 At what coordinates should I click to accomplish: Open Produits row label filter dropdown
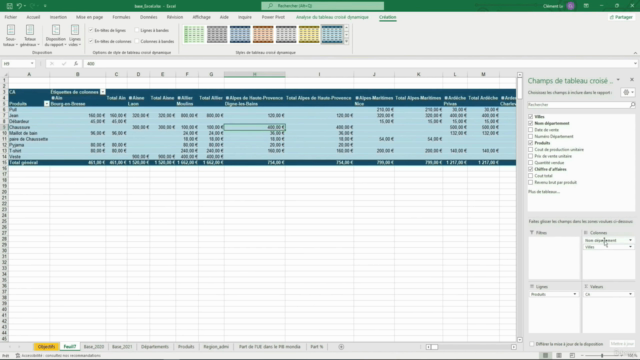(x=47, y=104)
